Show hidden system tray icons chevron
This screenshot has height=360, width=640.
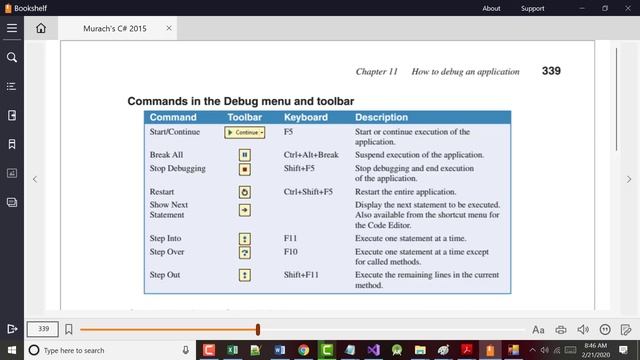(532, 350)
